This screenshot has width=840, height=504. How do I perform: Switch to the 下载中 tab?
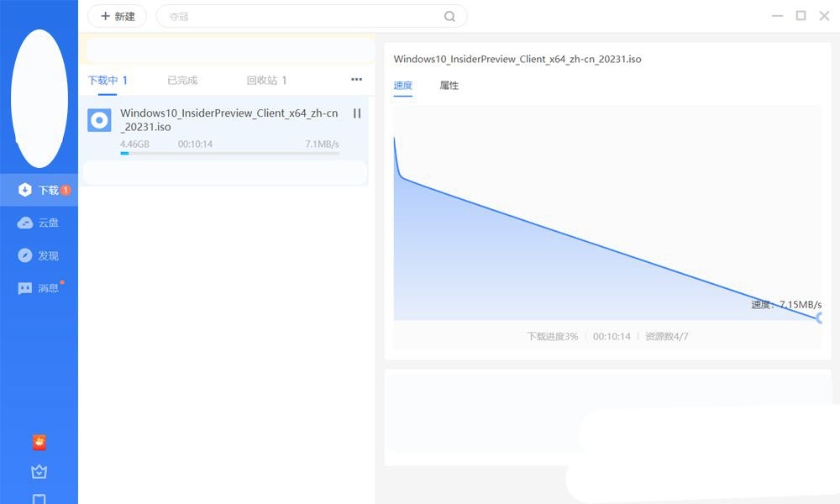(x=108, y=81)
